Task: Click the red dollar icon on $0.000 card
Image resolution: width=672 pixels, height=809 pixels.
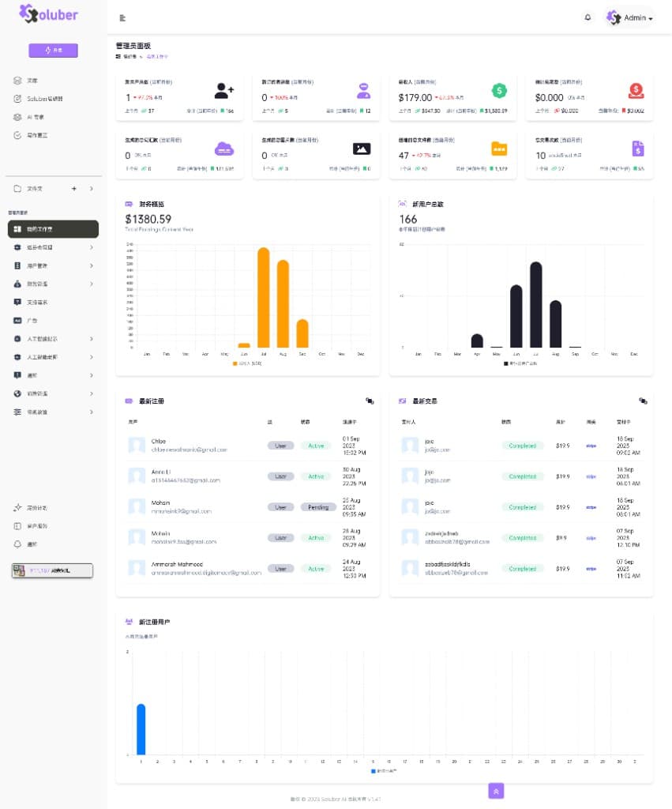Action: click(636, 91)
